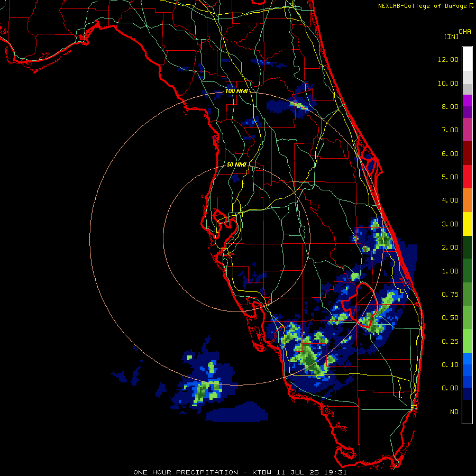476x476 pixels.
Task: Click the 0.10 scale label
Action: [x=450, y=365]
